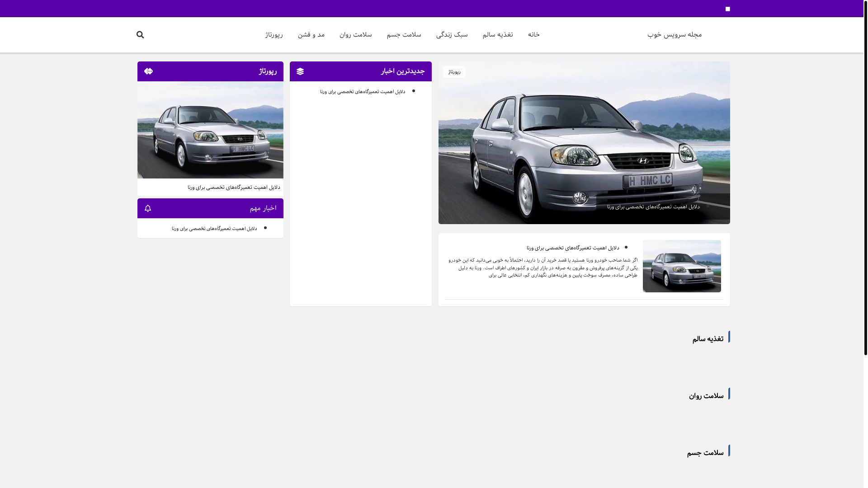Open the car thumbnail in رپورتاژ sidebar

(210, 130)
